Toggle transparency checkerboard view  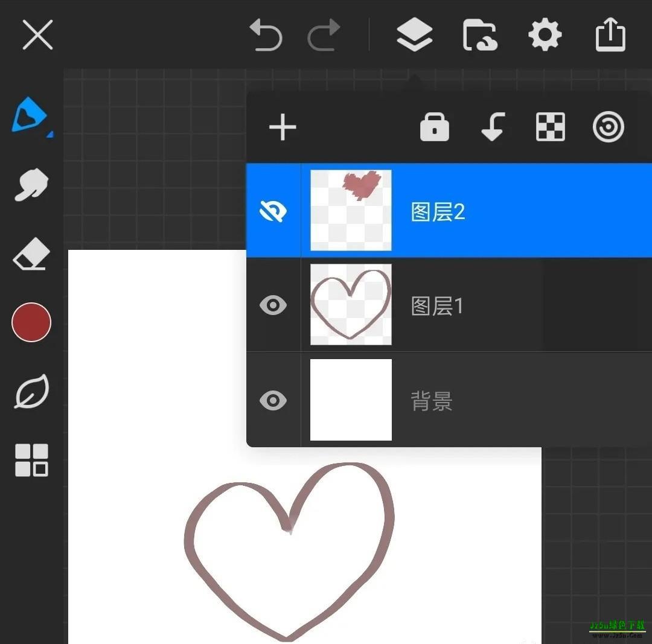click(550, 127)
